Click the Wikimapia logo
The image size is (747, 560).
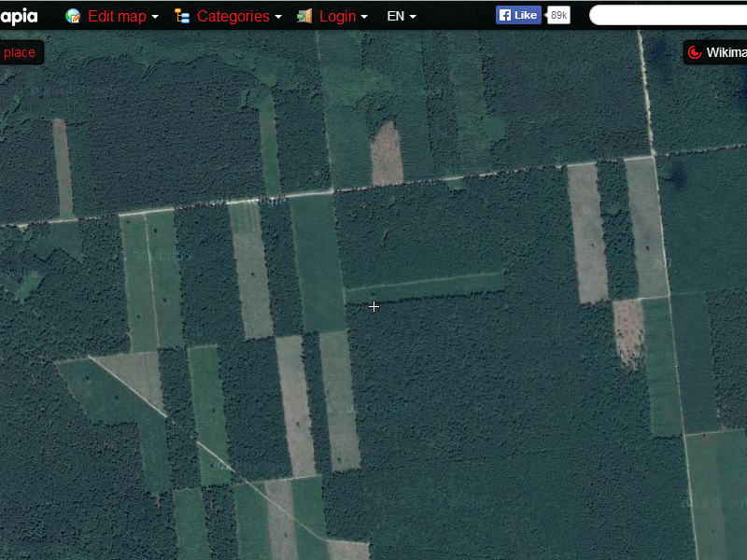[18, 16]
